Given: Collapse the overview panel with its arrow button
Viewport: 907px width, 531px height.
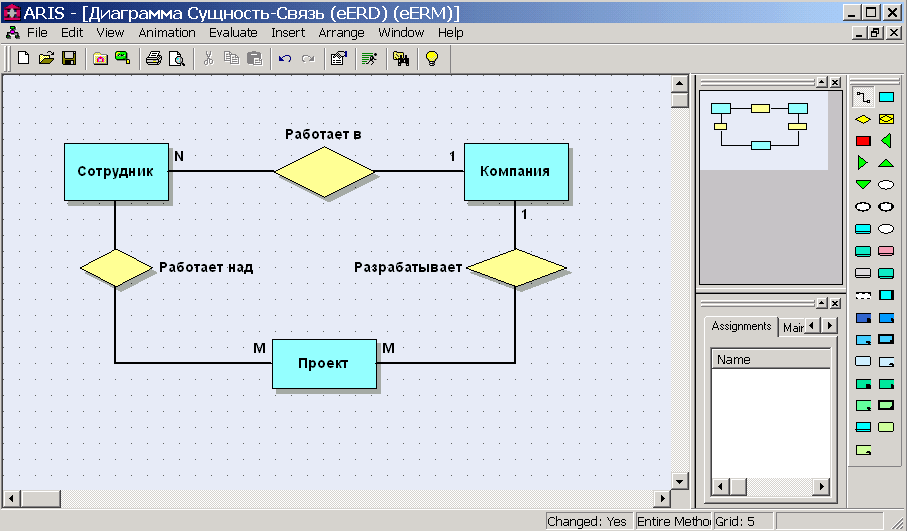Looking at the screenshot, I should point(822,82).
